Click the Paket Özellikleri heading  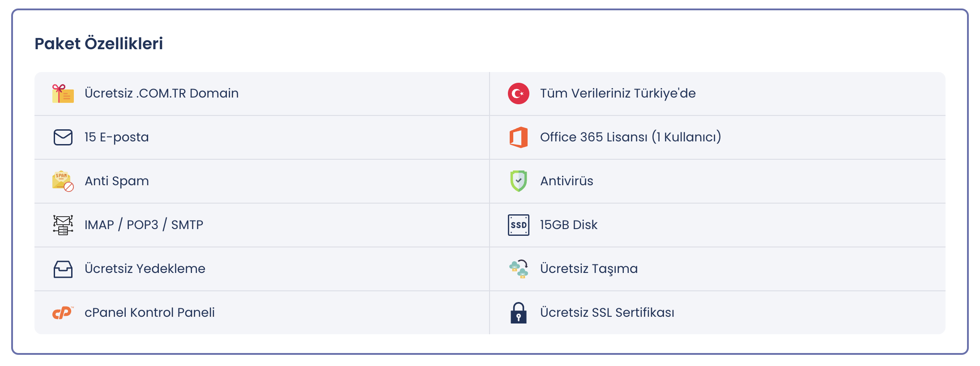[99, 43]
